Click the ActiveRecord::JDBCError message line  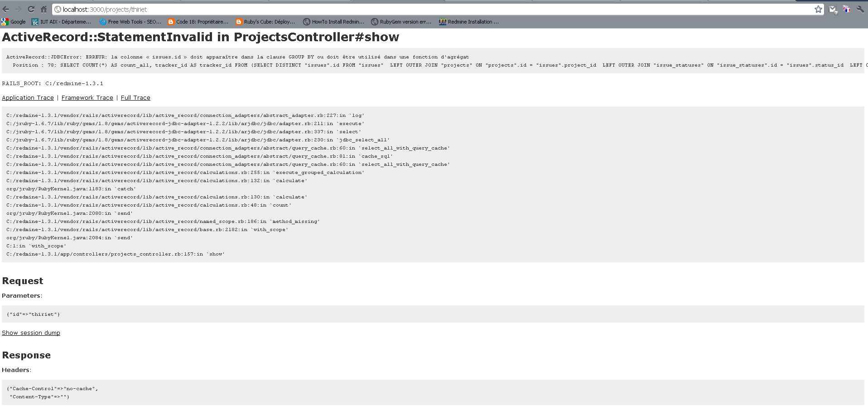(x=237, y=57)
